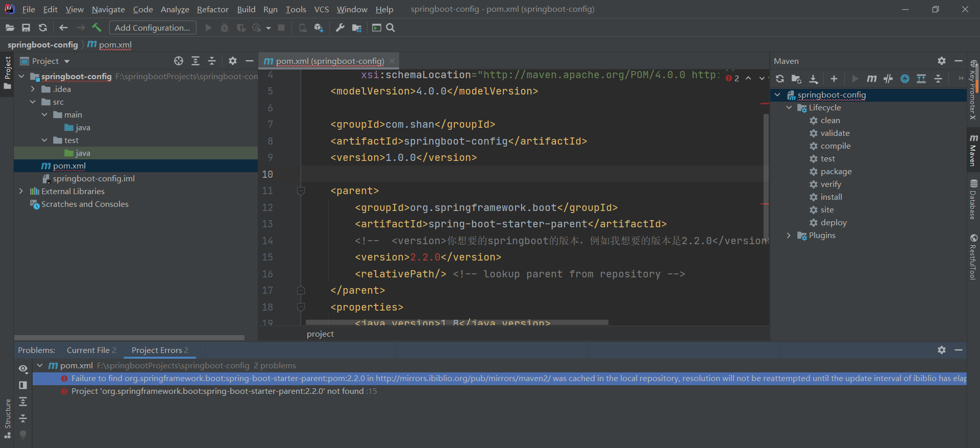The height and width of the screenshot is (448, 980).
Task: Collapse all in the Maven toolbar
Action: [x=938, y=79]
